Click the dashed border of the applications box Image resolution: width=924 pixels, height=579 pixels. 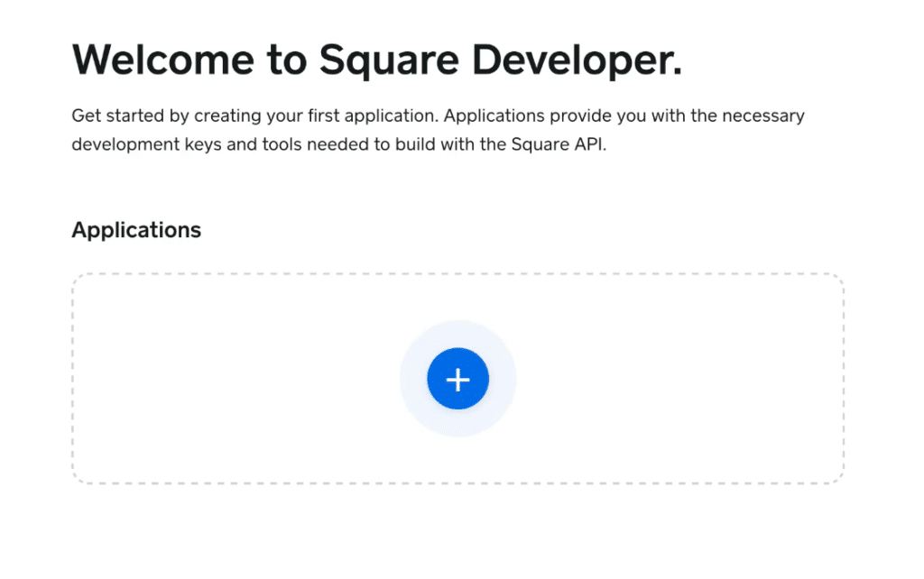pyautogui.click(x=457, y=273)
